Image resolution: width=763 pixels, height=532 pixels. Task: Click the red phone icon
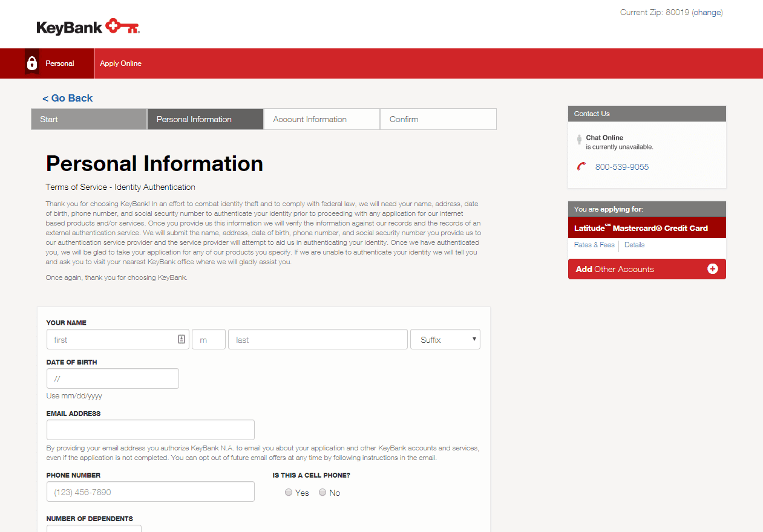[581, 167]
